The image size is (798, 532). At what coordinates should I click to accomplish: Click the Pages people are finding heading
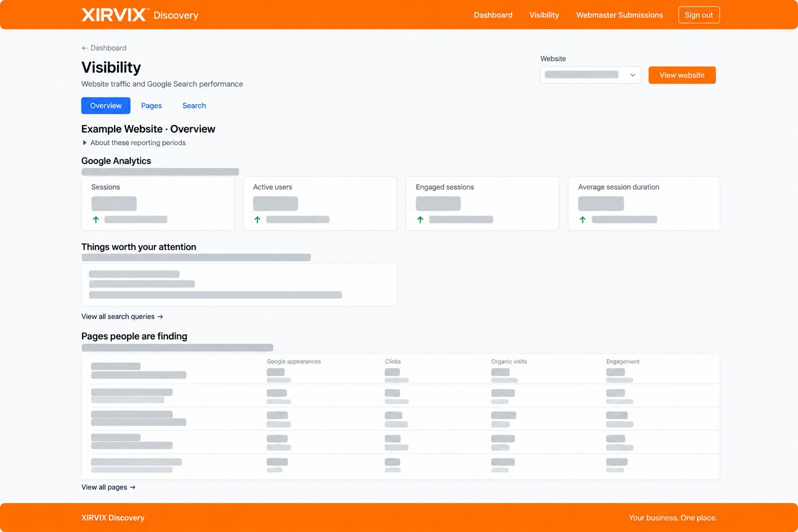[134, 337]
